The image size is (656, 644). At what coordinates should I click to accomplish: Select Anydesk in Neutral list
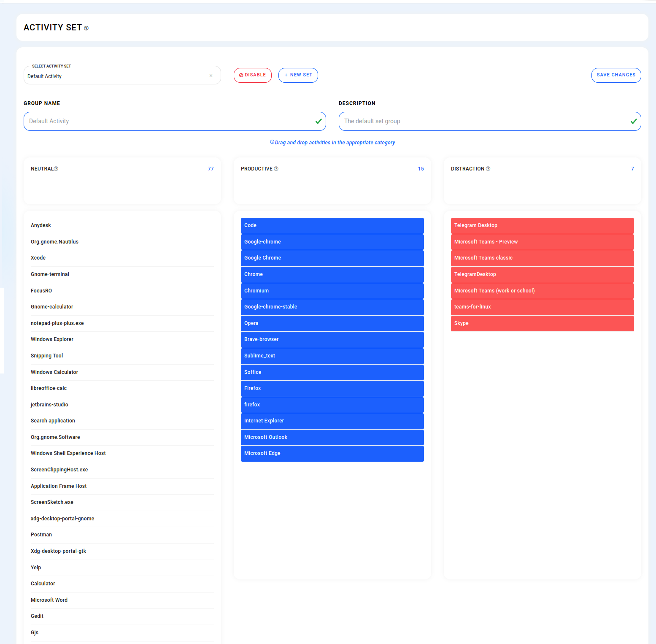tap(122, 225)
